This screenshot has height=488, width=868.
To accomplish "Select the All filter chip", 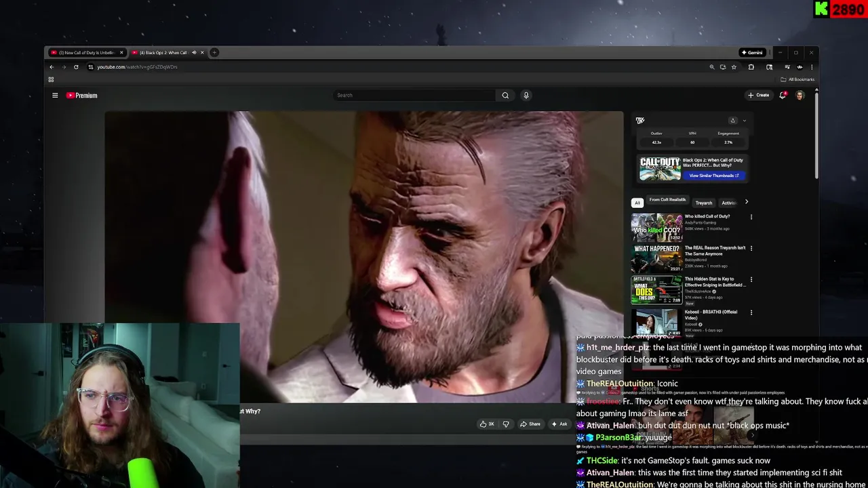I will click(x=637, y=203).
